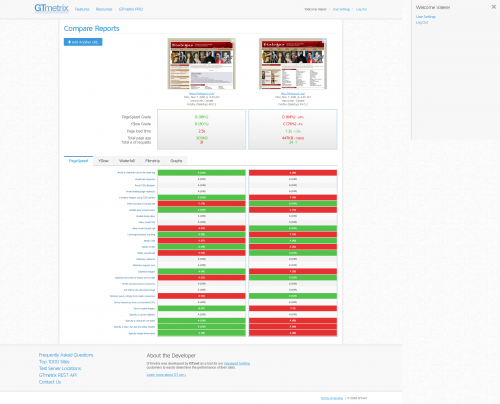
Task: Click User Settings link in side panel
Action: point(426,17)
